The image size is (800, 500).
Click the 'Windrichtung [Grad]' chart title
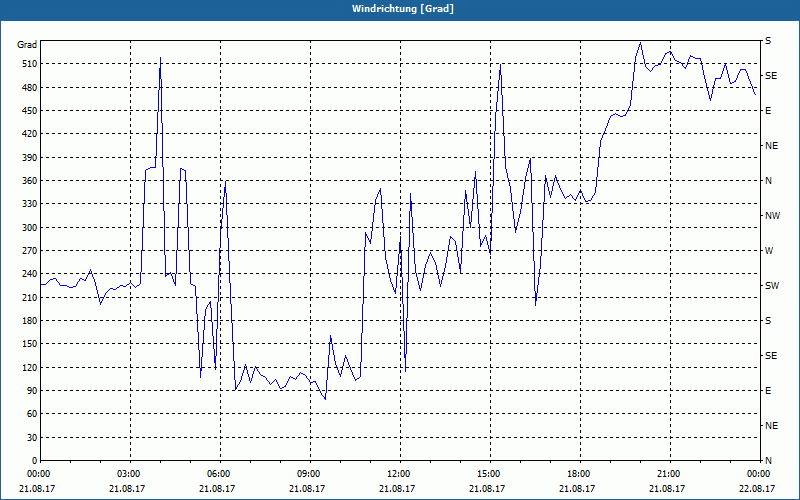point(403,9)
